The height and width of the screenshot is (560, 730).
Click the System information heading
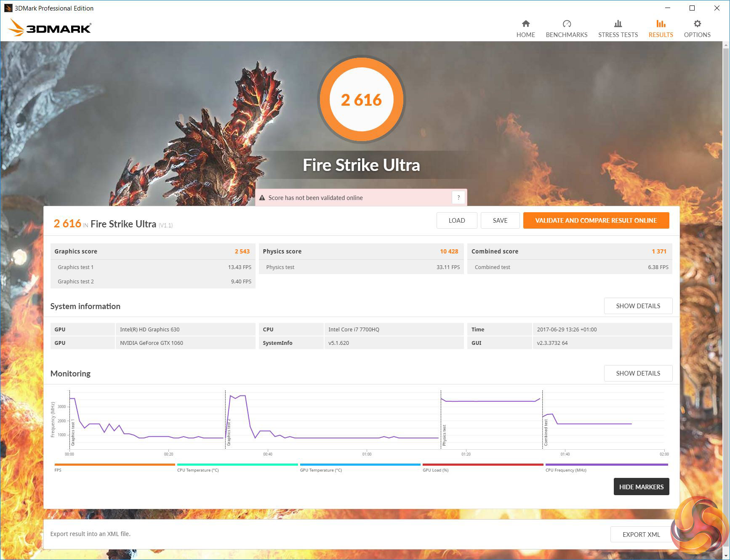coord(85,307)
